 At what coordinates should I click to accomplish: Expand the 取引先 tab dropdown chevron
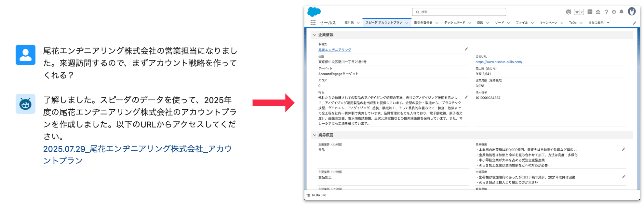[x=358, y=23]
